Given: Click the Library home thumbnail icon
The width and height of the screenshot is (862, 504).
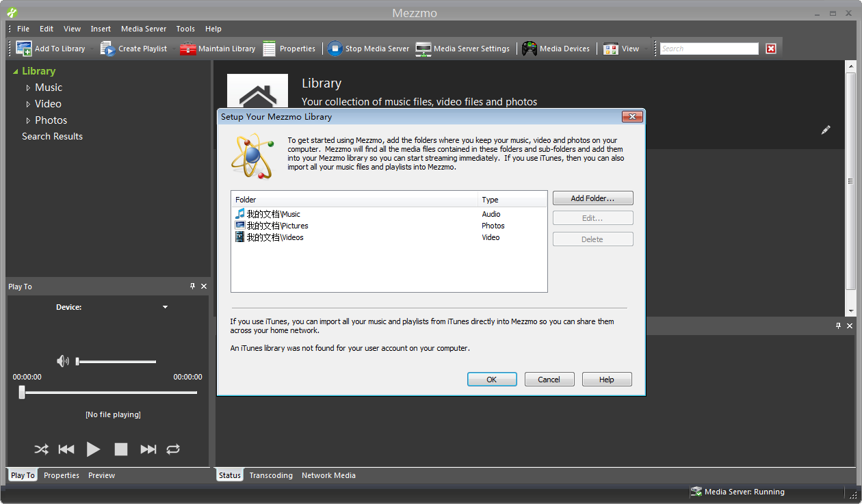Looking at the screenshot, I should [258, 91].
